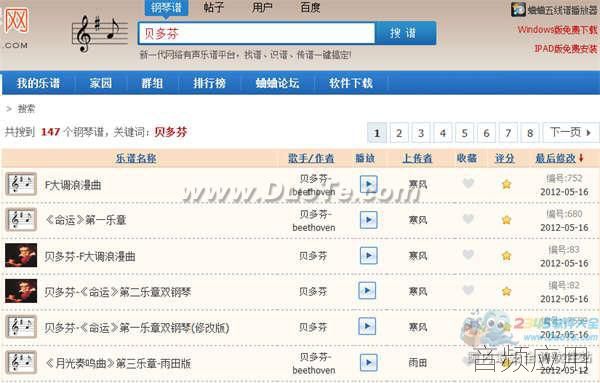This screenshot has width=600, height=383.
Task: Open 软件下载 in navigation bar
Action: 351,83
